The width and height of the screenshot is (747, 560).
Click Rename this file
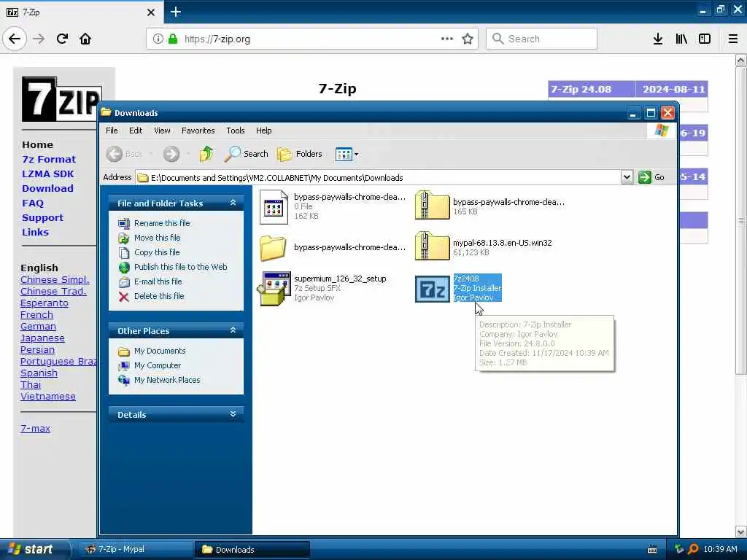(162, 223)
